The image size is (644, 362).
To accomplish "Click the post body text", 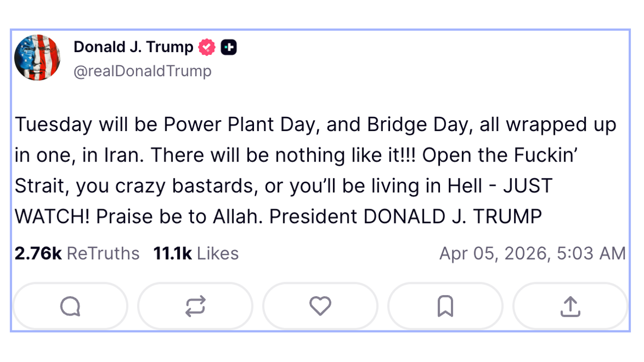I will pyautogui.click(x=315, y=170).
